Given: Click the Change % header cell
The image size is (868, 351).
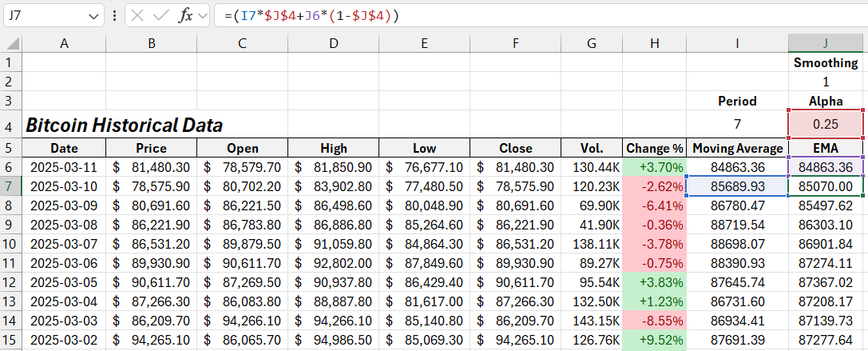Looking at the screenshot, I should click(654, 148).
